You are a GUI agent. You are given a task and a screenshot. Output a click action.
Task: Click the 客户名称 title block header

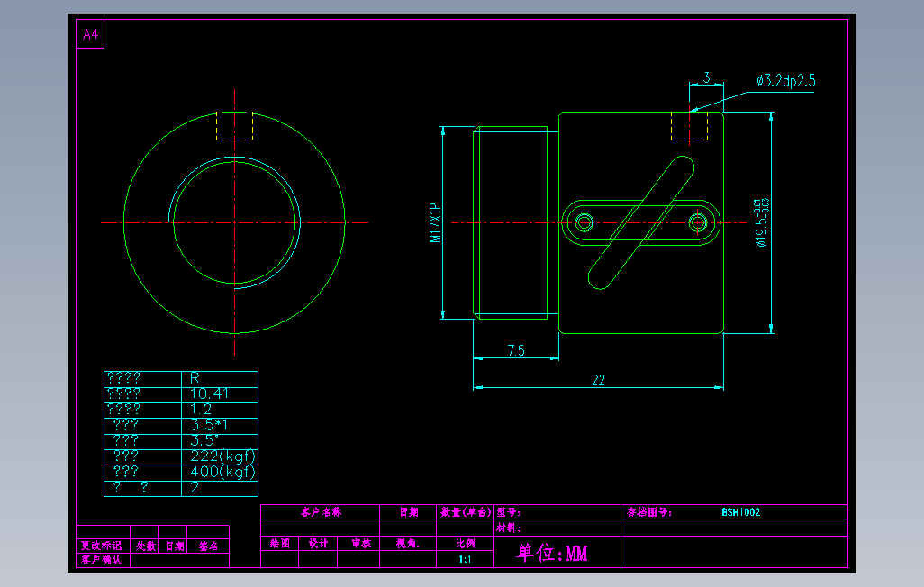click(322, 512)
